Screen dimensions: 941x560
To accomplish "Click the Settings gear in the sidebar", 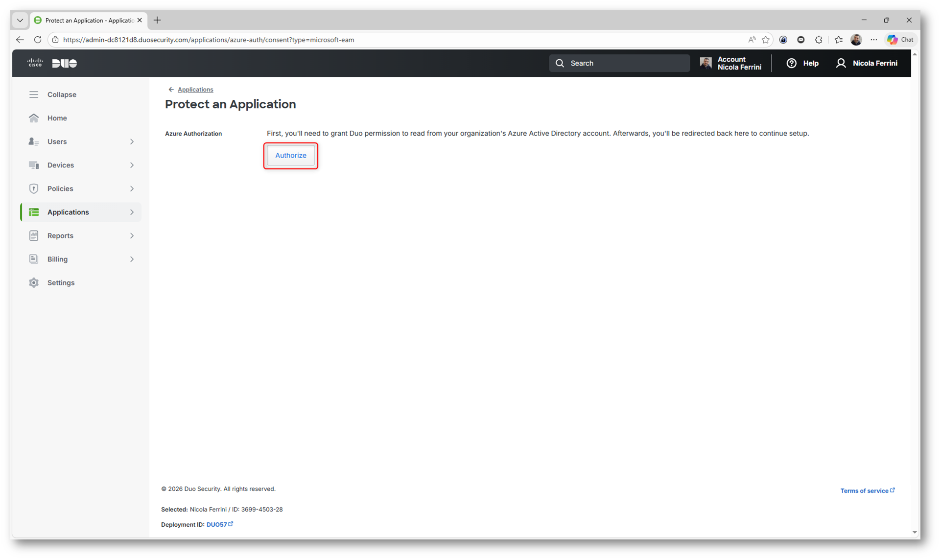I will [34, 283].
